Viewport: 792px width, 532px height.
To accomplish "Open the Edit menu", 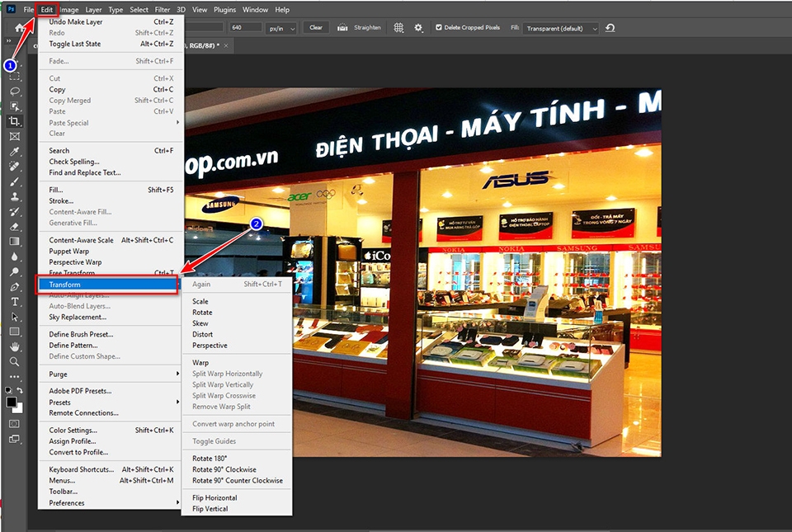I will [x=46, y=10].
